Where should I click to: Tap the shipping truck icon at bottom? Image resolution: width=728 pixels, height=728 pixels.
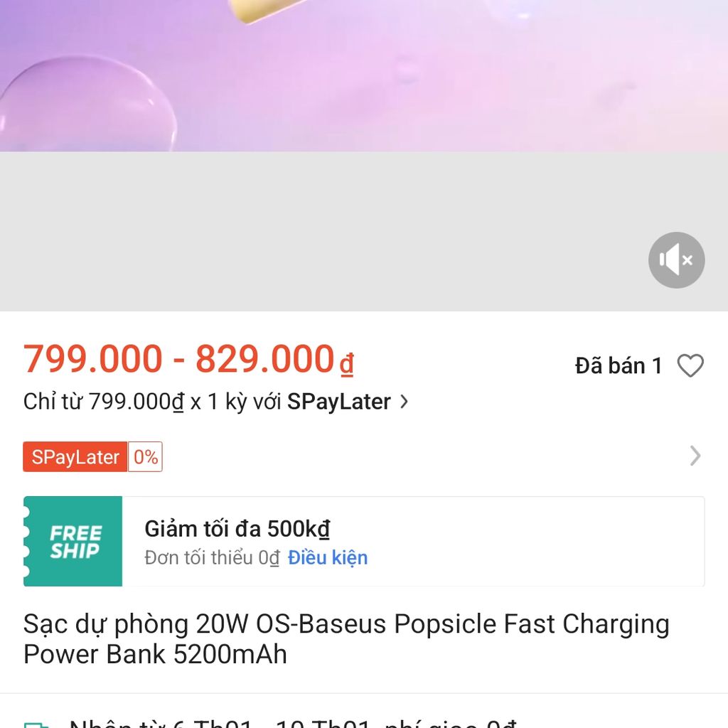36,724
